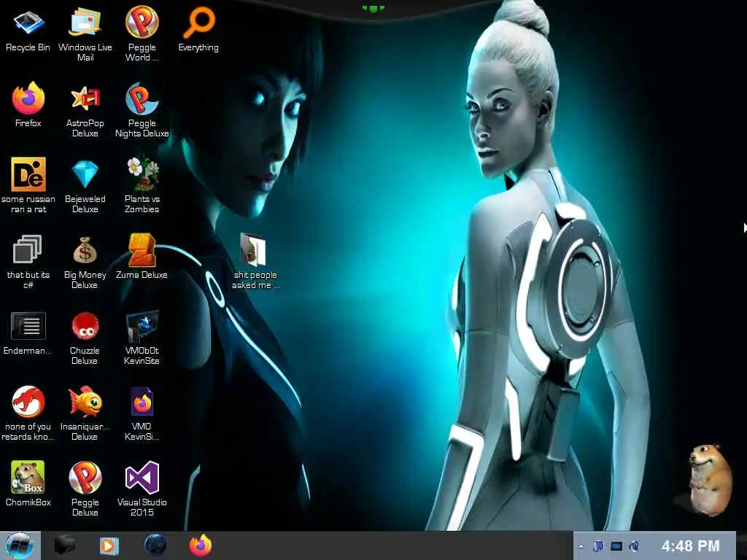Open the Everything search shortcut
Screen dimensions: 747x560
(198, 29)
